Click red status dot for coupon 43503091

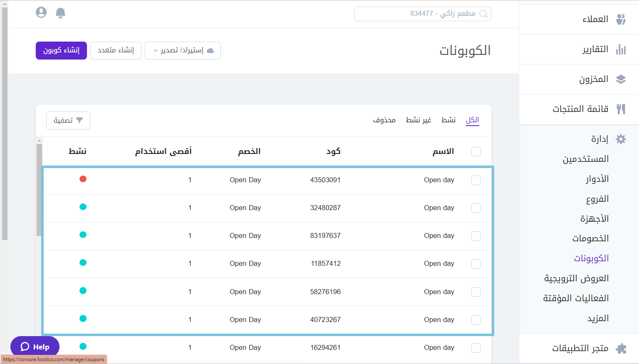point(83,179)
